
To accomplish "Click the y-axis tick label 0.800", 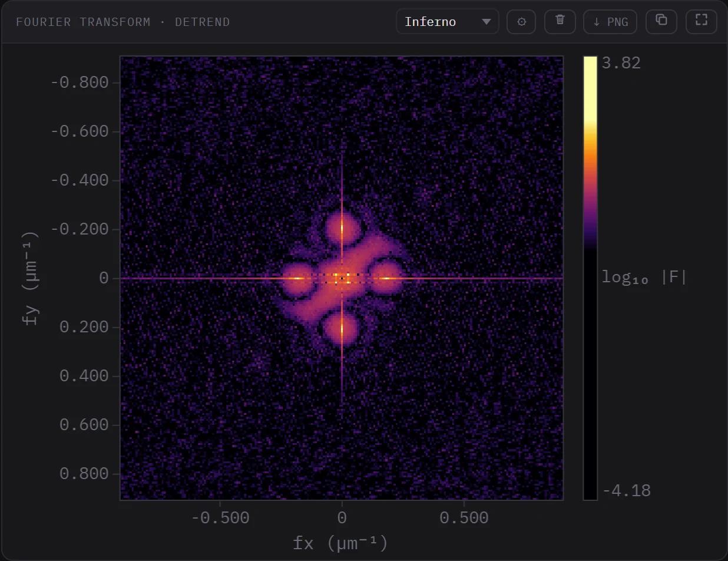I will coord(84,474).
